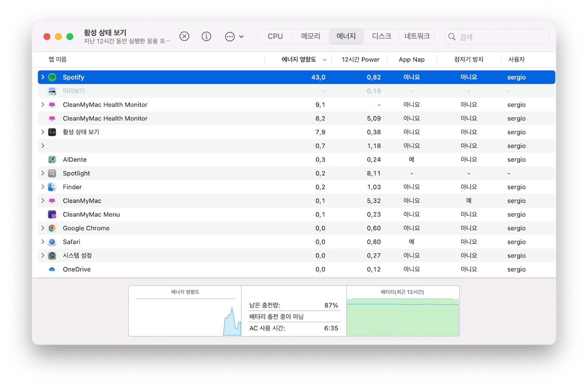Expand the Safari process row
588x387 pixels.
point(43,242)
